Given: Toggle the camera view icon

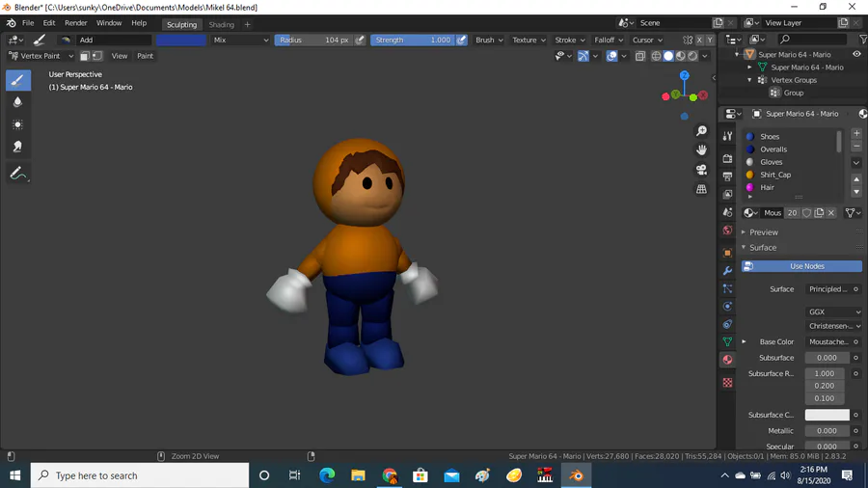Looking at the screenshot, I should click(x=701, y=170).
